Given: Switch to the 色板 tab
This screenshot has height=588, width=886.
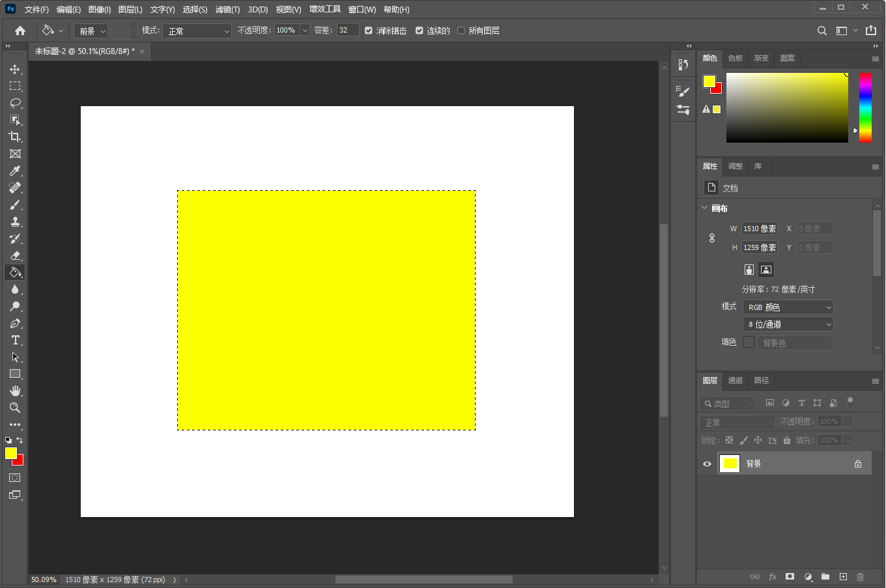Looking at the screenshot, I should point(736,58).
